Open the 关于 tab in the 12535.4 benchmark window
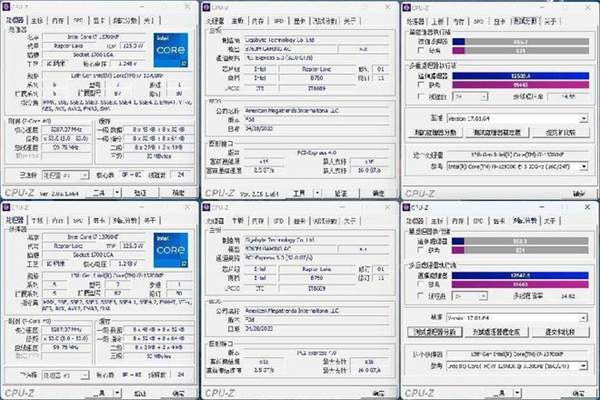 tap(550, 21)
